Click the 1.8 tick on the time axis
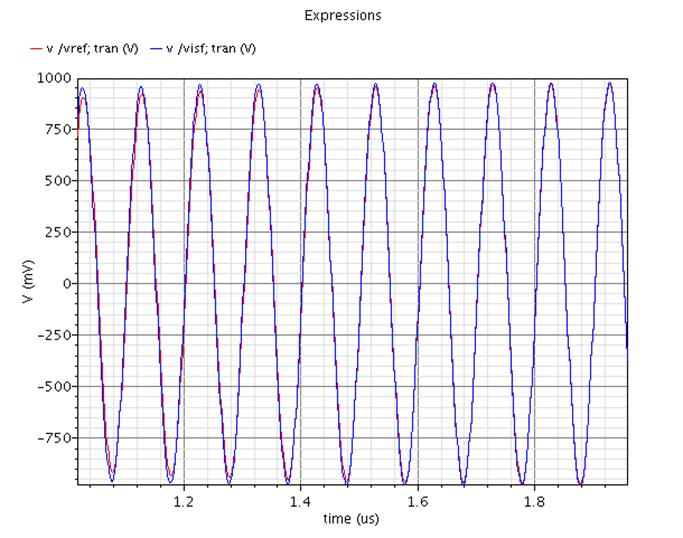 click(x=534, y=502)
